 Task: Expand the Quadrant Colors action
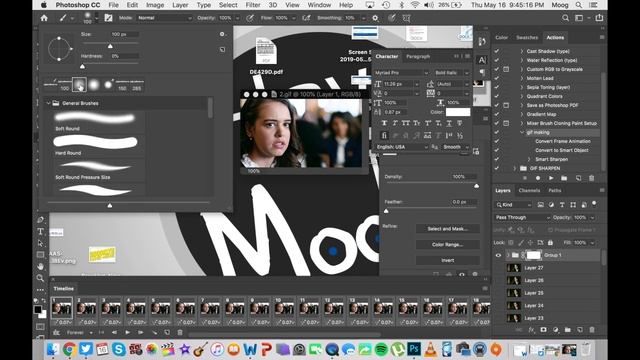click(x=522, y=96)
